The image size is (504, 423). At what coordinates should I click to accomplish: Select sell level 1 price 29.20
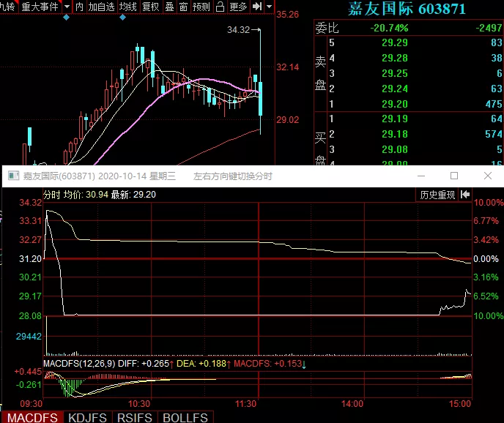click(x=395, y=104)
